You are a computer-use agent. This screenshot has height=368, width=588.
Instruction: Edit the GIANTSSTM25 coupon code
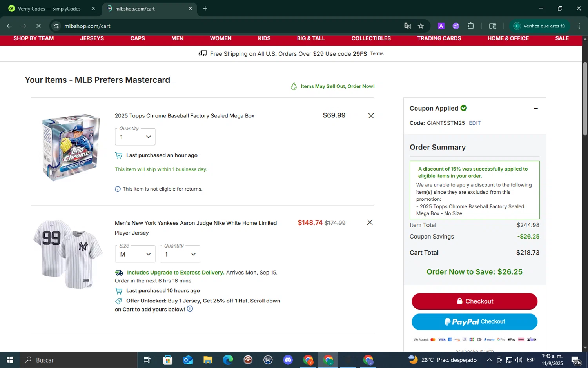tap(475, 123)
